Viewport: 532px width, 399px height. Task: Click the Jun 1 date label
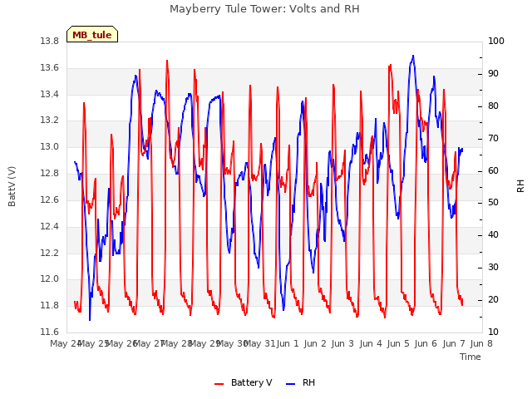point(288,343)
